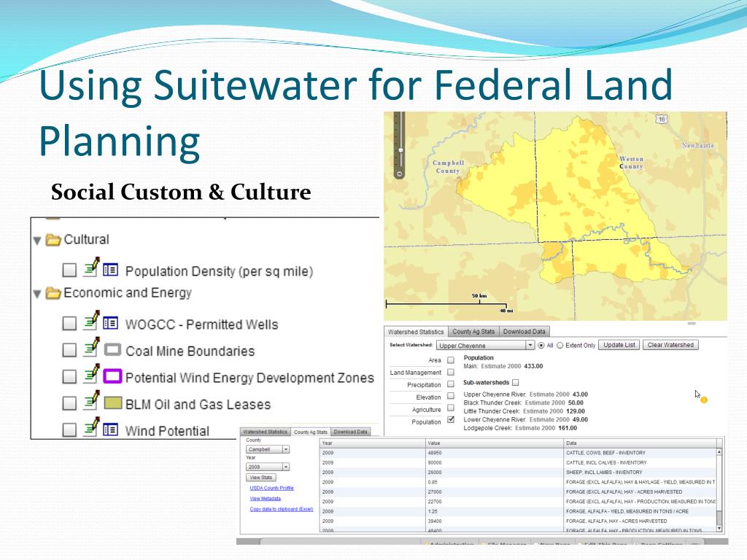This screenshot has width=747, height=560.
Task: Switch to Download Data tab in upper panel
Action: click(524, 332)
